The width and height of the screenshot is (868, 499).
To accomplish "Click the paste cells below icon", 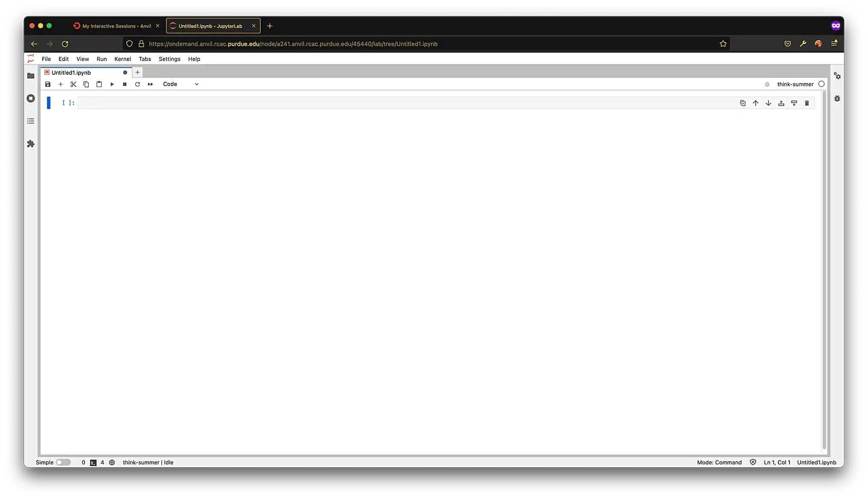I will pos(99,84).
